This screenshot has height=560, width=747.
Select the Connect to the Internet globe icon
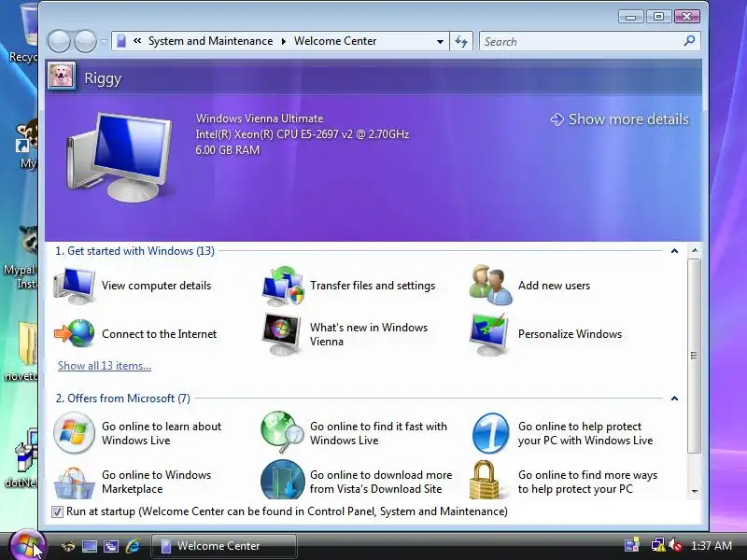(75, 333)
